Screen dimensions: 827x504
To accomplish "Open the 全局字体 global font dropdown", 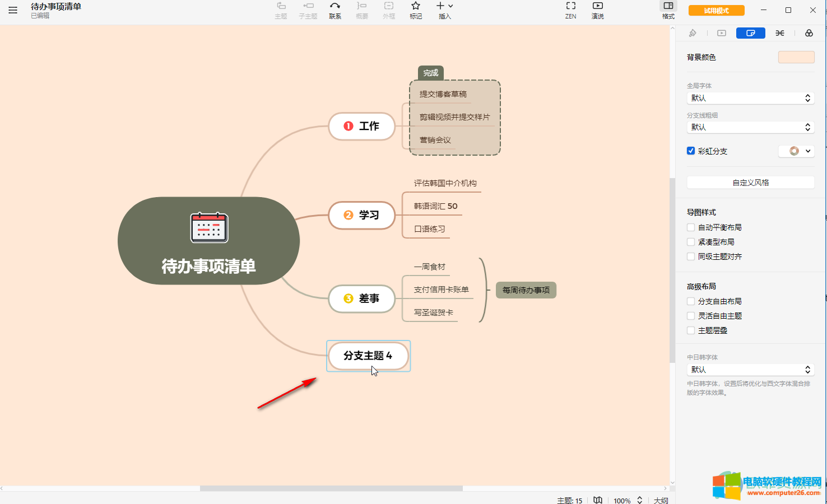I will (x=751, y=98).
